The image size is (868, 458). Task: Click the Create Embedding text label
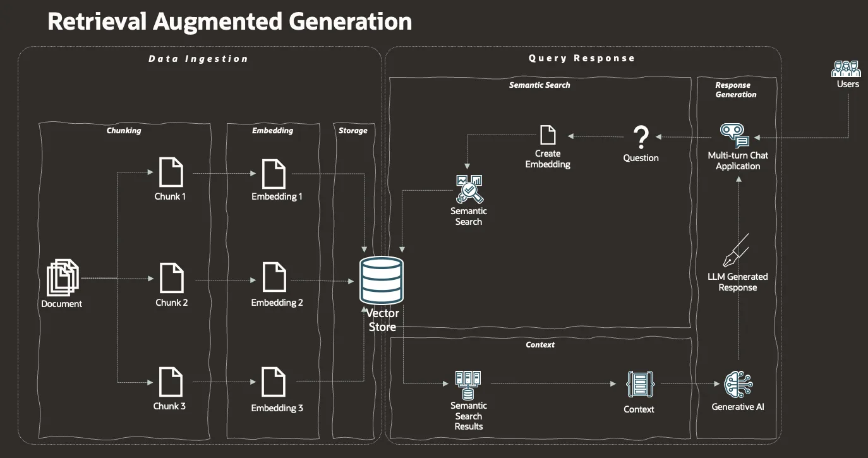(x=548, y=159)
